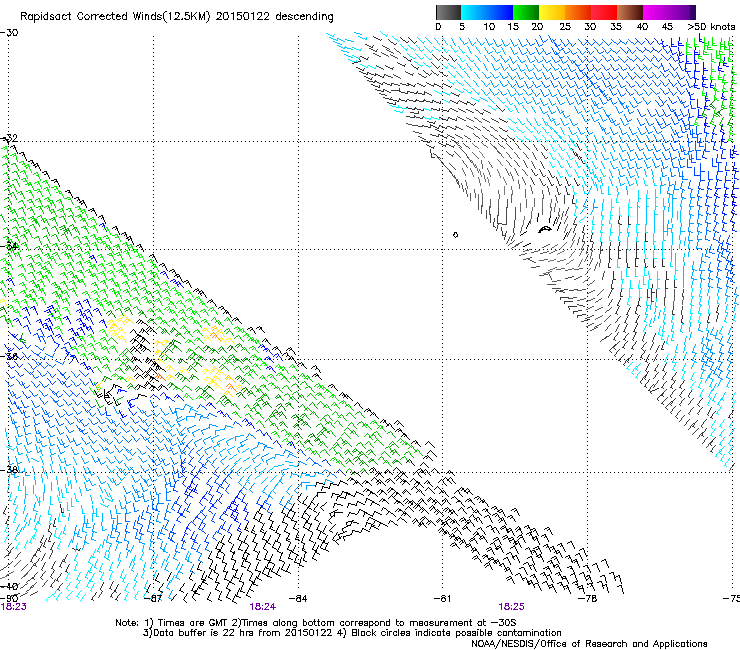Viewport: 740px width, 650px height.
Task: Click the '25' label under the color legend
Action: coord(565,27)
